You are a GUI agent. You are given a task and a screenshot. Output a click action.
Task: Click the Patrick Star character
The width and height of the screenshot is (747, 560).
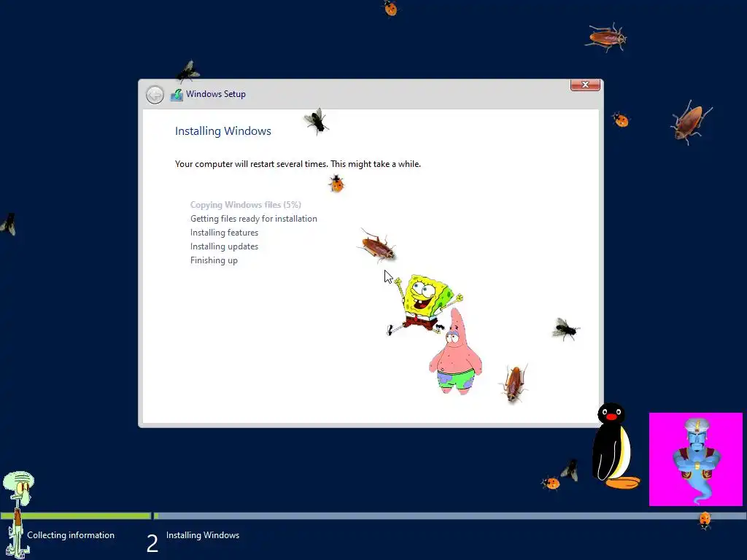coord(455,352)
